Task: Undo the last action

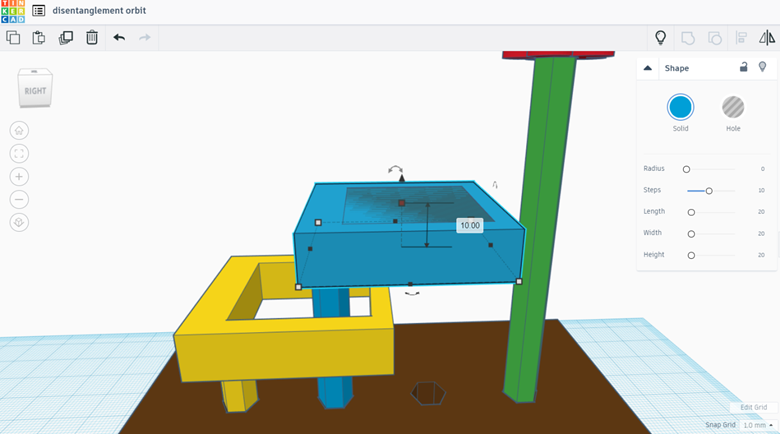Action: (119, 37)
